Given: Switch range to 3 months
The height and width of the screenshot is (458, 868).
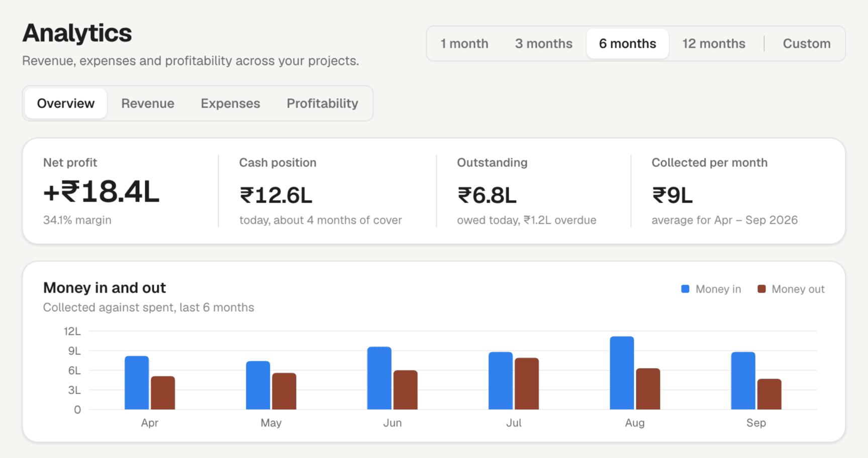Looking at the screenshot, I should (x=543, y=44).
